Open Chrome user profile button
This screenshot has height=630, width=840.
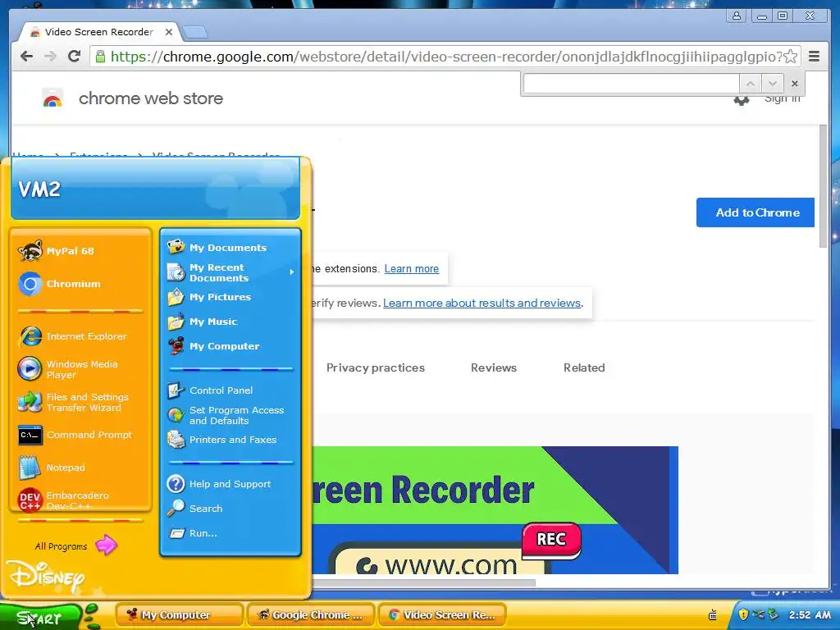[737, 16]
